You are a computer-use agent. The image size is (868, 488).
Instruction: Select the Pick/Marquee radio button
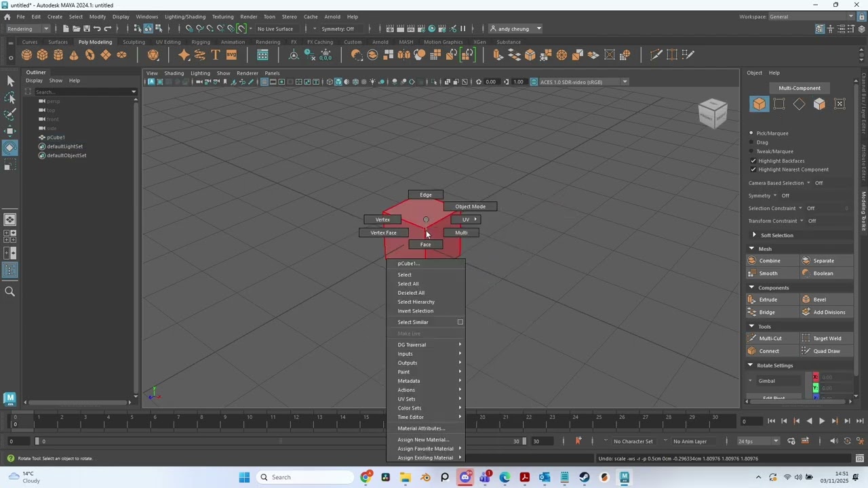751,134
